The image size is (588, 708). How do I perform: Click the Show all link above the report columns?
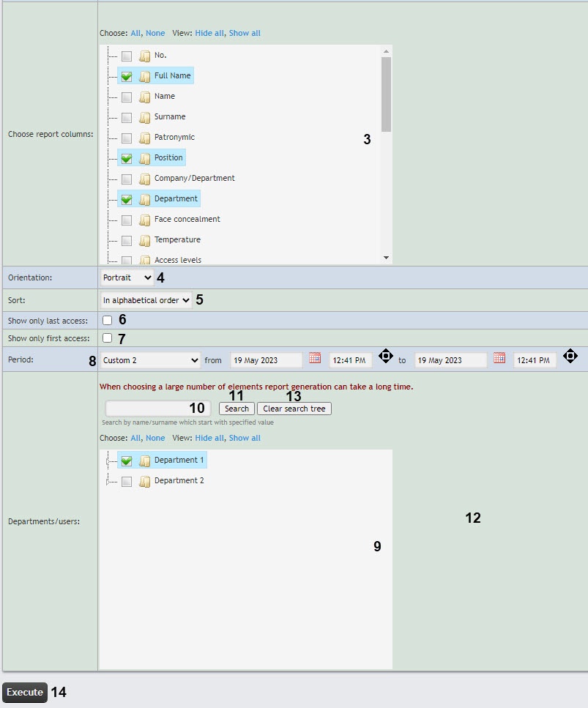pyautogui.click(x=245, y=33)
